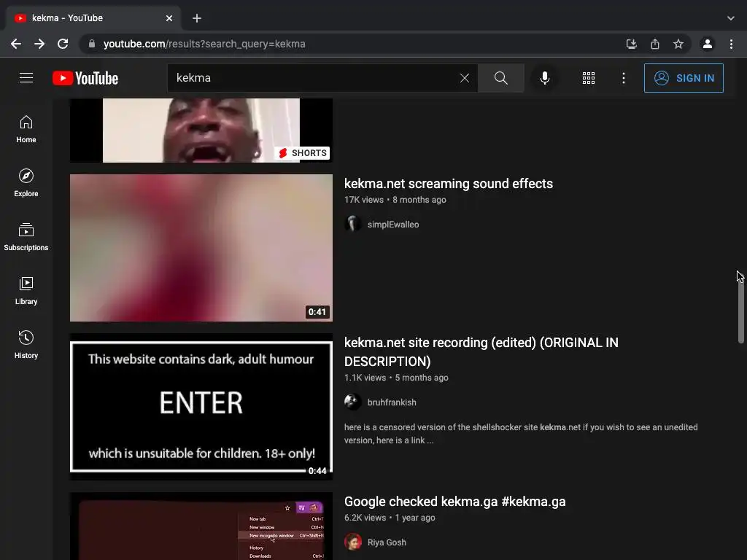Click the '6.2K views • 1 year ago' text

(390, 518)
